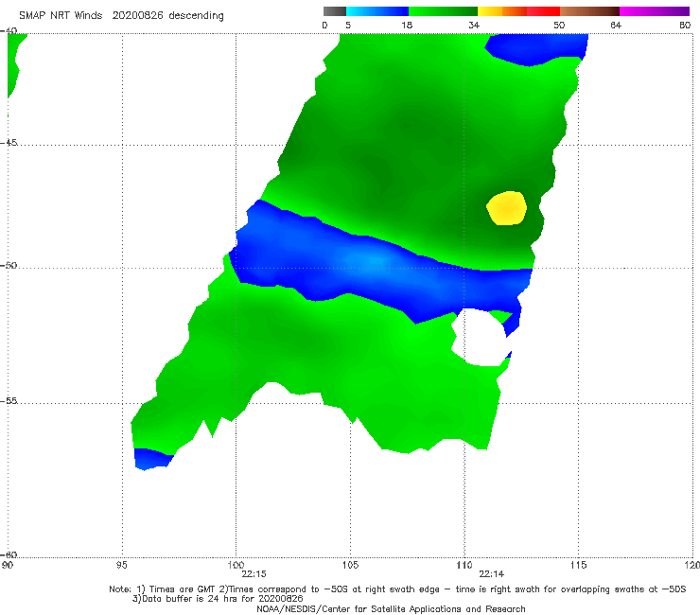The height and width of the screenshot is (615, 700).
Task: Click the yellow segment of the color bar
Action: click(x=490, y=11)
